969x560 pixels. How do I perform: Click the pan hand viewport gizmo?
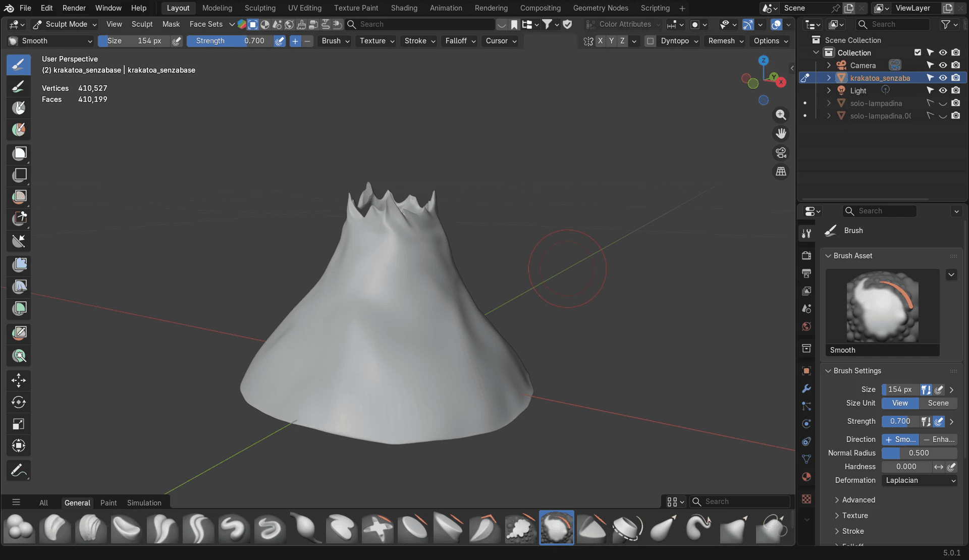[x=781, y=134]
